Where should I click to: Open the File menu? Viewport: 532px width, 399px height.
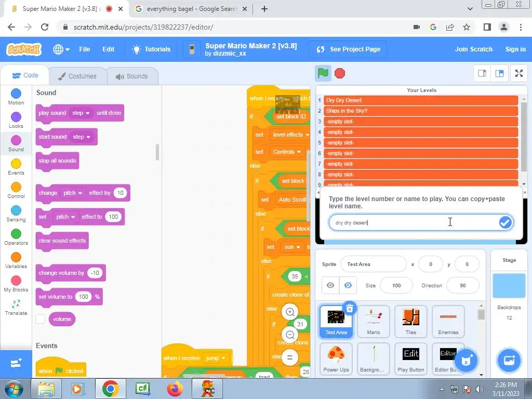tap(85, 49)
